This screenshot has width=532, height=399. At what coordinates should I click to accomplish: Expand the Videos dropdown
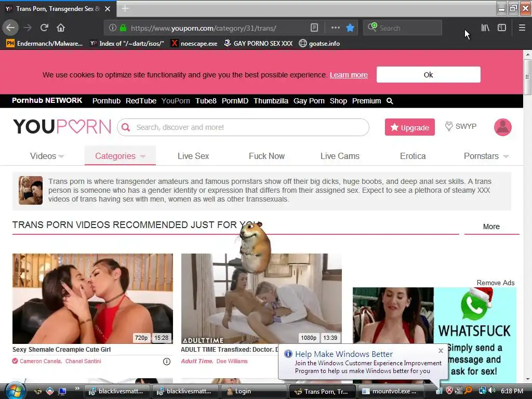coord(47,156)
